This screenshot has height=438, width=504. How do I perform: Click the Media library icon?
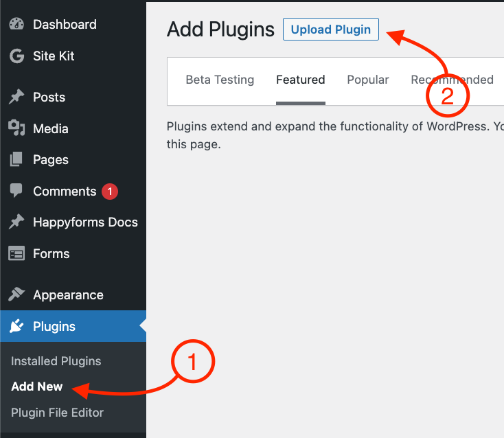pos(16,128)
